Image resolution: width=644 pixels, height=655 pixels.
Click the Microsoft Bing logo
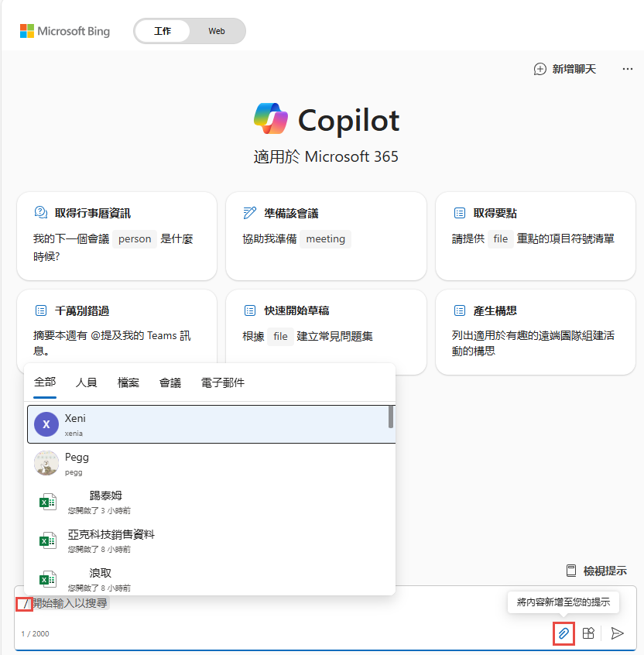point(65,31)
